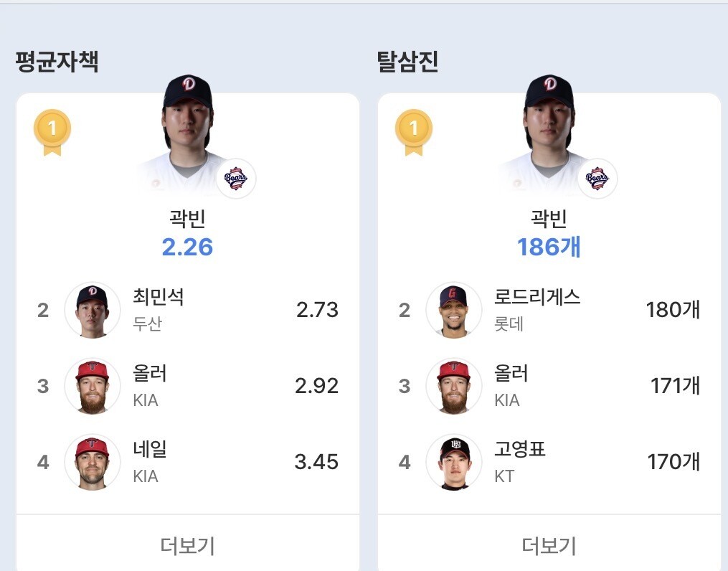This screenshot has height=571, width=728.
Task: Expand 탈삼진 rankings with 더보기
Action: (549, 546)
